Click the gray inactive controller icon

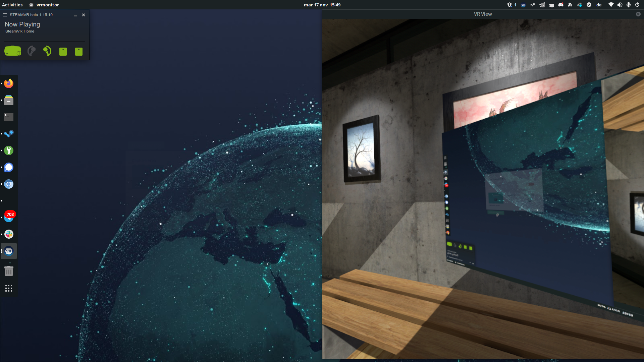tap(31, 51)
